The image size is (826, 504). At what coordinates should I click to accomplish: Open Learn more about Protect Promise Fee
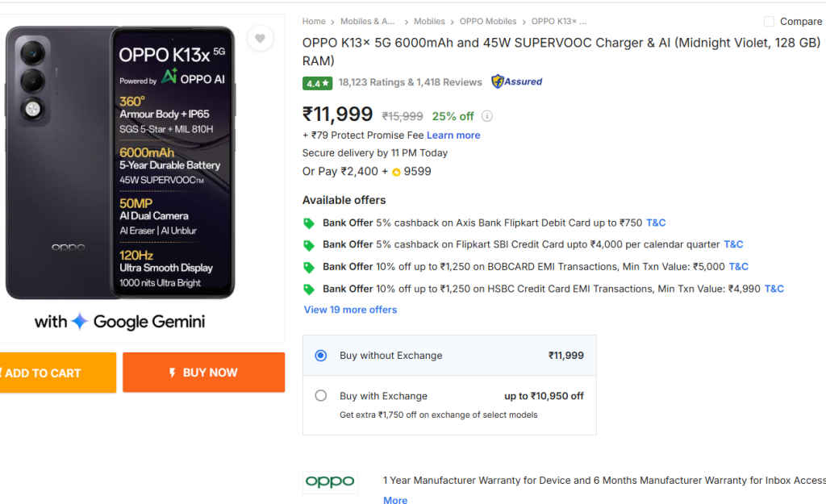(x=453, y=135)
